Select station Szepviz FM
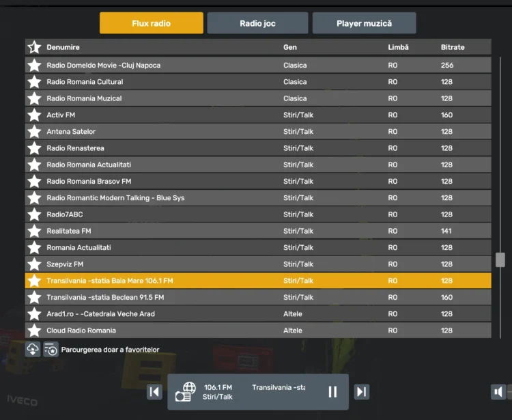Screen dimensions: 512x420 pos(258,264)
